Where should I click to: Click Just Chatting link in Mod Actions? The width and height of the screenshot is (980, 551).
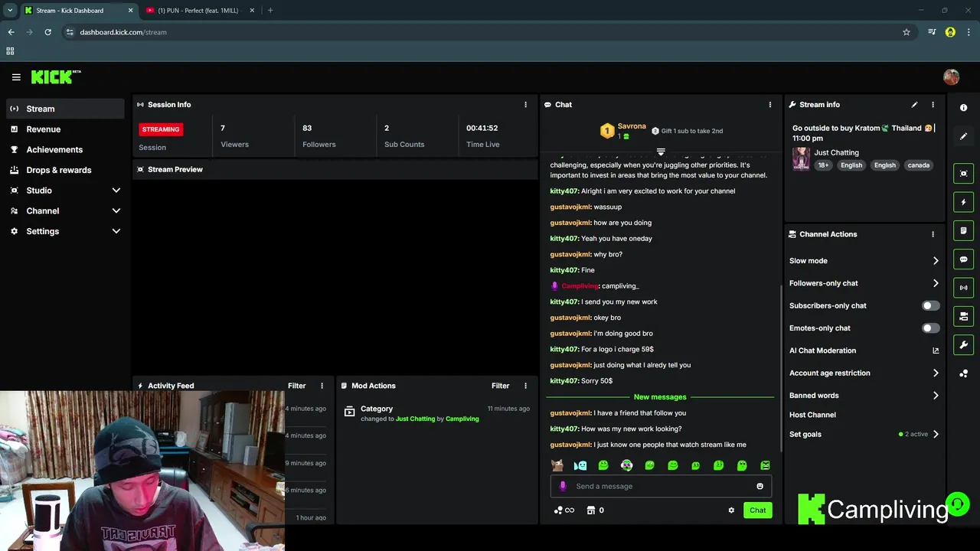pyautogui.click(x=415, y=419)
